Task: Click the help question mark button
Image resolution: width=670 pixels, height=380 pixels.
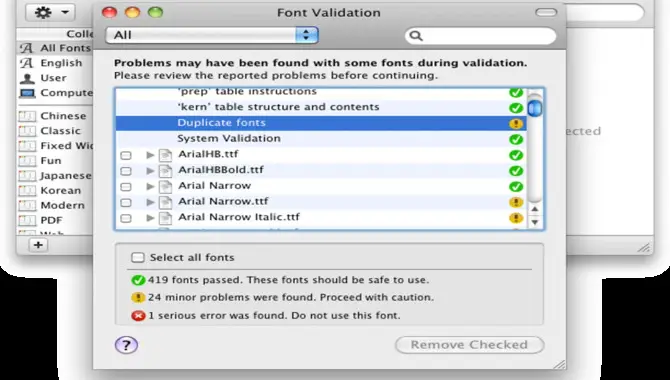Action: 126,345
